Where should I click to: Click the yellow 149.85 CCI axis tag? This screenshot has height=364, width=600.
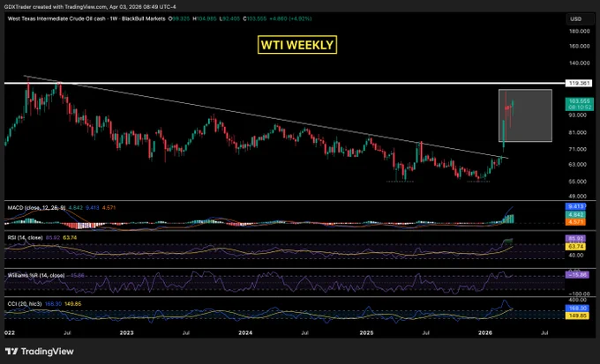click(575, 316)
